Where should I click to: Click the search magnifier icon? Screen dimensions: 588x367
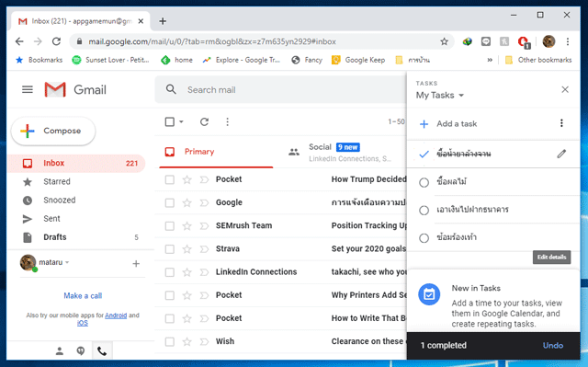171,89
